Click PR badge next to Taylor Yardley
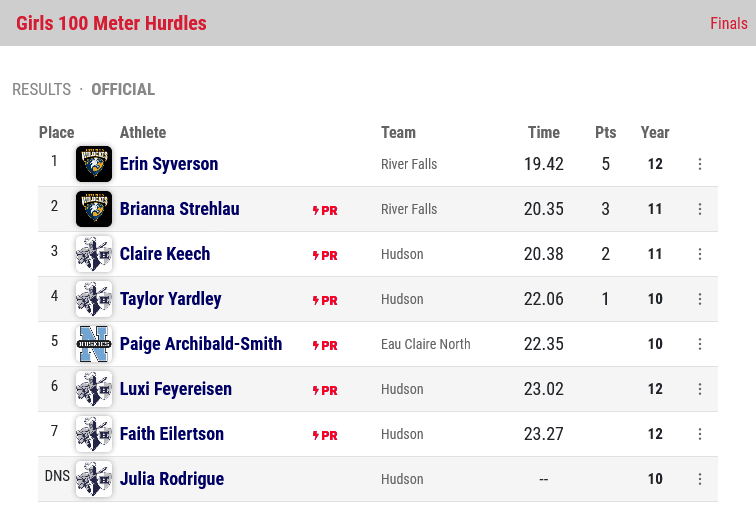This screenshot has width=756, height=519. (325, 300)
